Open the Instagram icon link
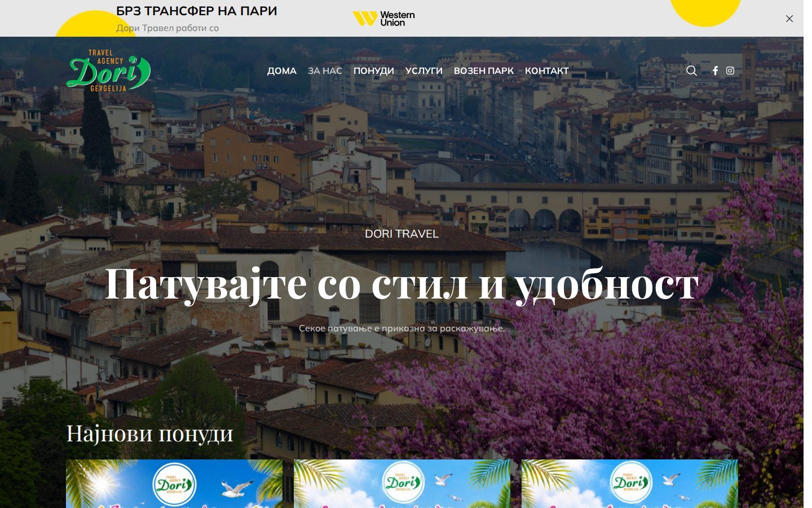The image size is (812, 508). pos(730,71)
